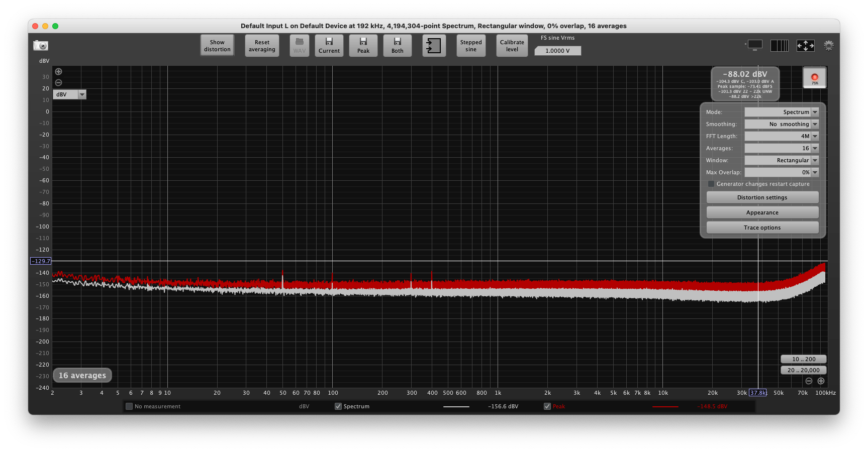Click the FS sine Vrms field
This screenshot has height=452, width=868.
tap(557, 51)
